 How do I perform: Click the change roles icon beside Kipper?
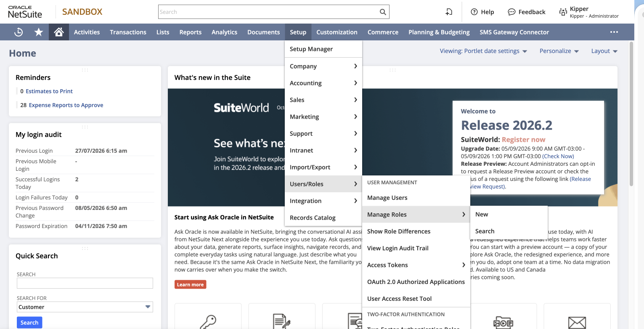[x=563, y=12]
